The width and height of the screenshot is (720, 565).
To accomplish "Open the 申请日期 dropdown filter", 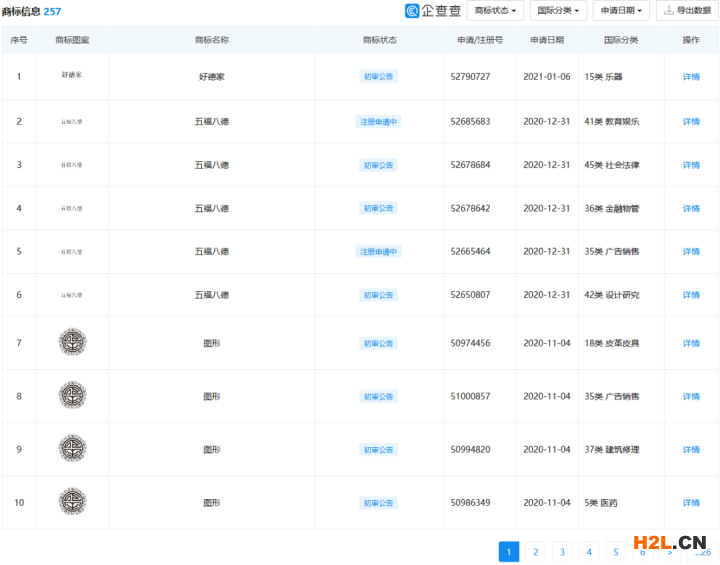I will click(621, 11).
